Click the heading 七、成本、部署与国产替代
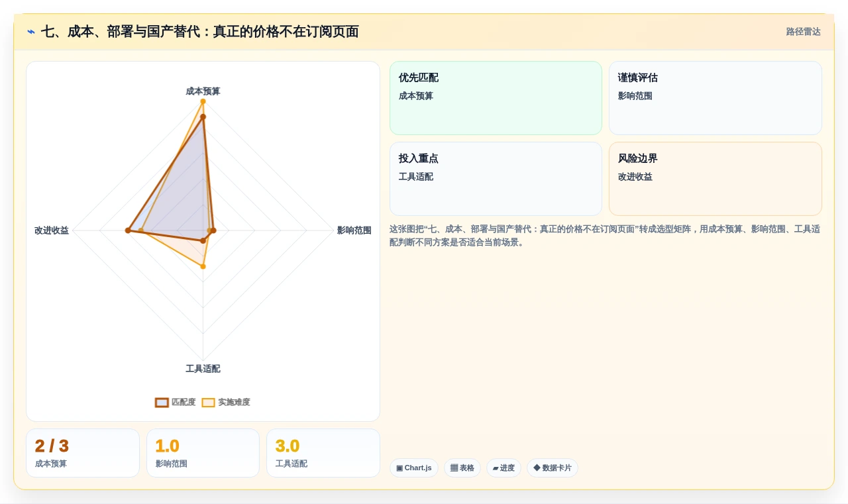 coord(199,32)
